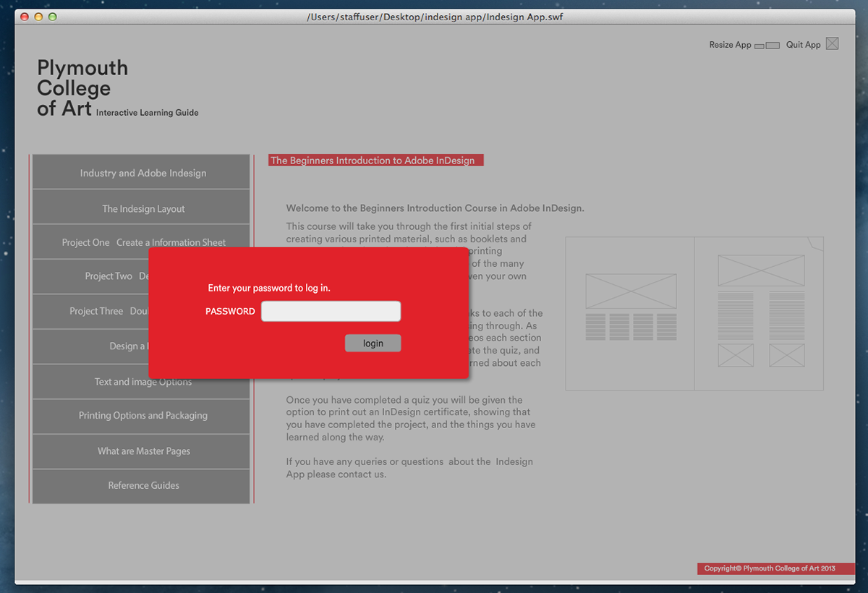Image resolution: width=868 pixels, height=593 pixels.
Task: Click the window's green zoom button
Action: 52,17
